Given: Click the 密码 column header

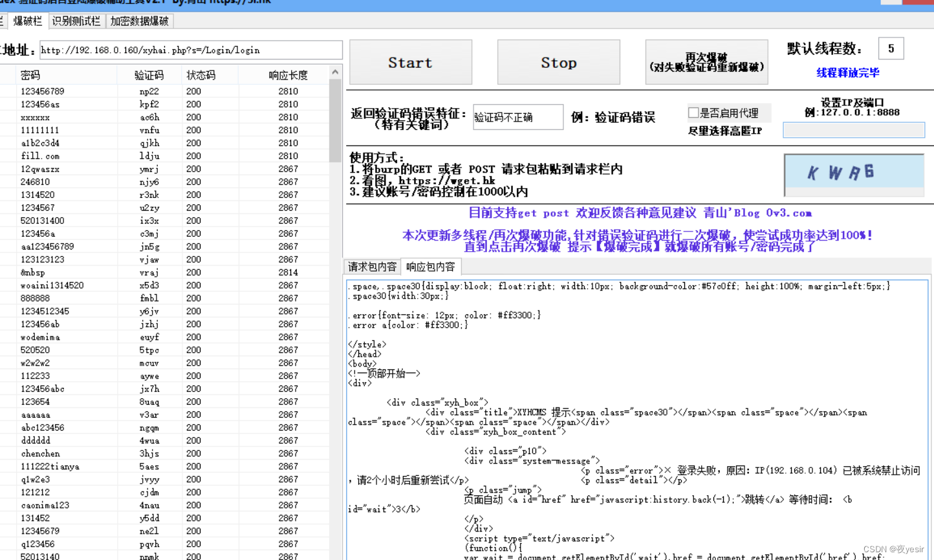Looking at the screenshot, I should (x=30, y=75).
